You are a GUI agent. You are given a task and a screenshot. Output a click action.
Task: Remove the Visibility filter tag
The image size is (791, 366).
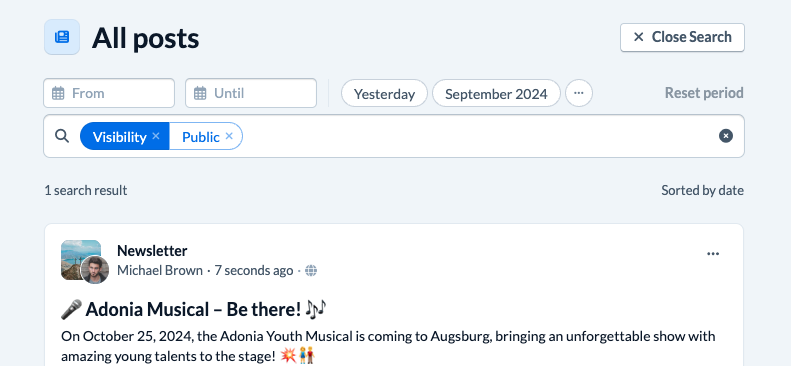pyautogui.click(x=156, y=136)
